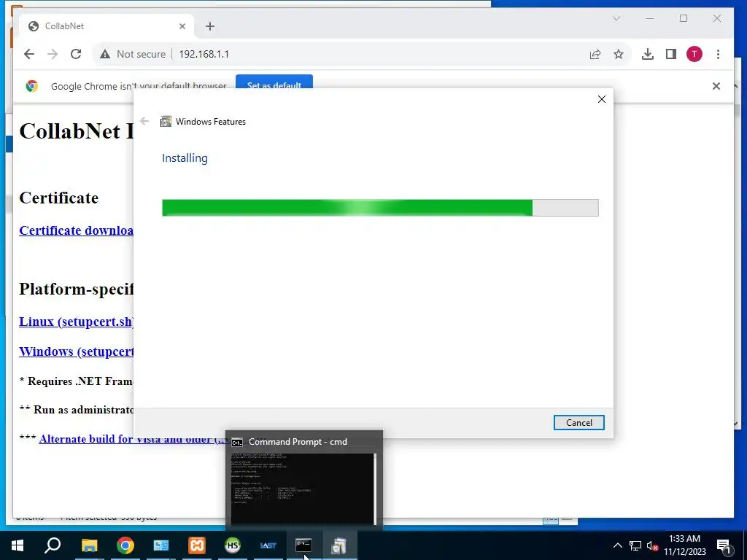Open the Windows (setupcert) link
Viewport: 747px width, 560px height.
coord(76,352)
